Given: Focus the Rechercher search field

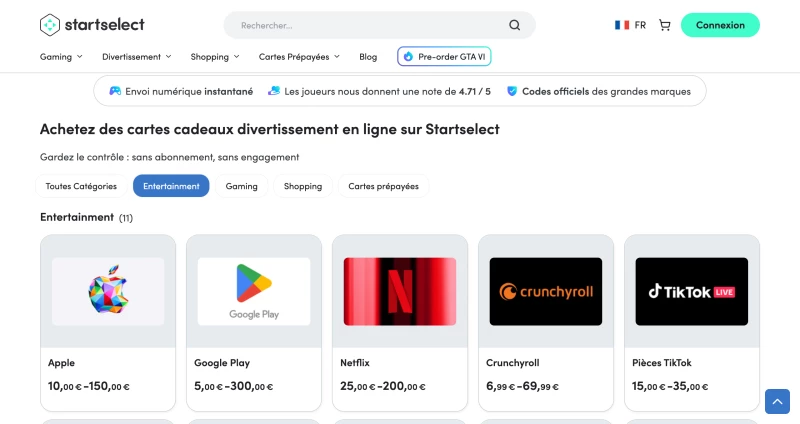Looking at the screenshot, I should 379,25.
